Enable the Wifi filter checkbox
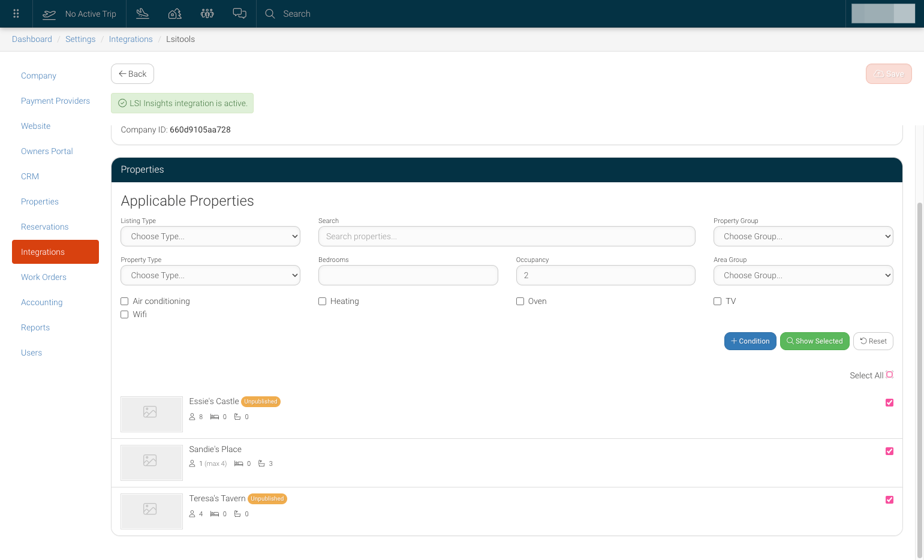The image size is (924, 560). (x=125, y=314)
